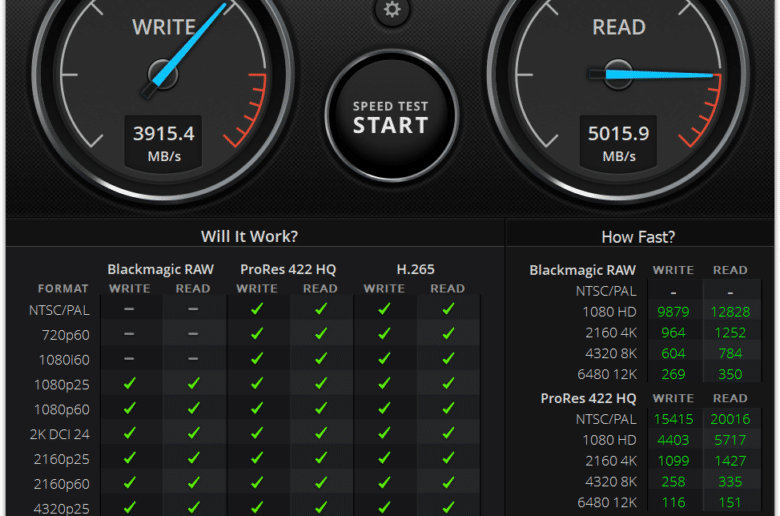The height and width of the screenshot is (516, 780).
Task: Click 1080i60 Blackmagic RAW write dash
Action: (129, 358)
